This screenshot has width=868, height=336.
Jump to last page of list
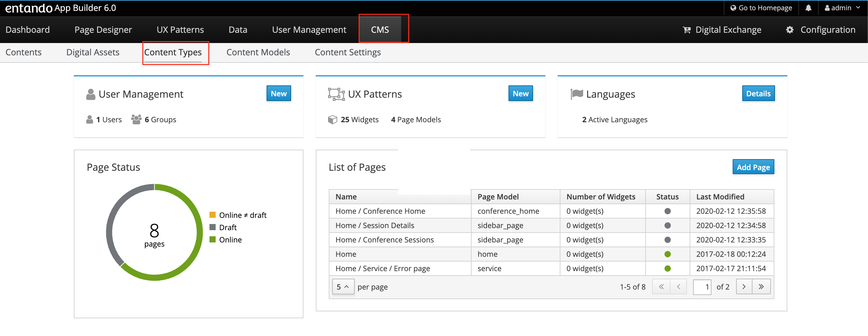coord(761,287)
